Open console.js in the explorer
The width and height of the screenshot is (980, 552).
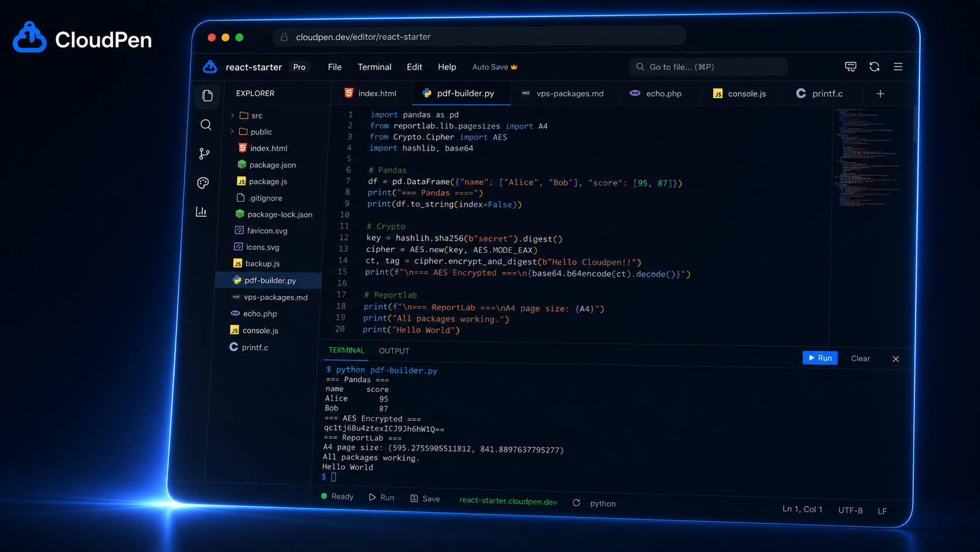(x=254, y=331)
